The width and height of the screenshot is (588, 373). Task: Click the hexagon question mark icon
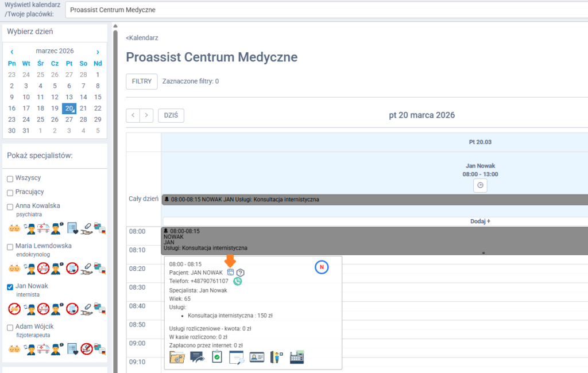point(241,273)
